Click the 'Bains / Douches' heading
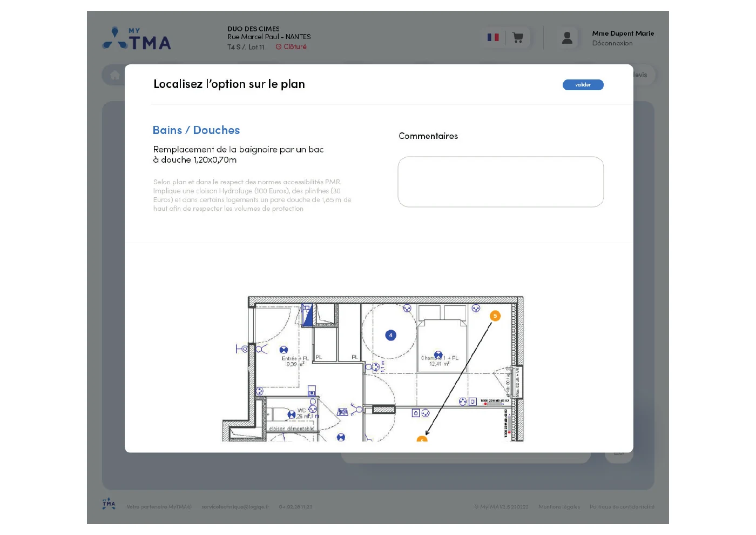The height and width of the screenshot is (535, 756). [196, 130]
